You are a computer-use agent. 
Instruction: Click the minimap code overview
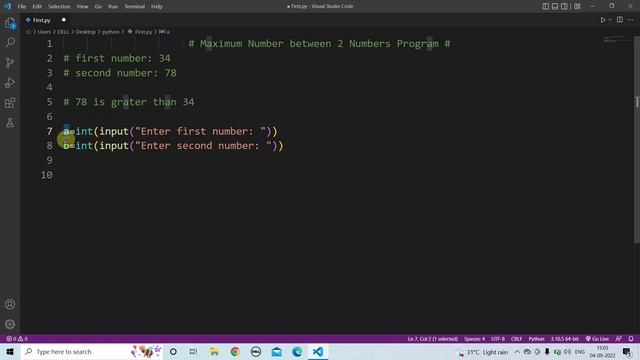[x=614, y=39]
